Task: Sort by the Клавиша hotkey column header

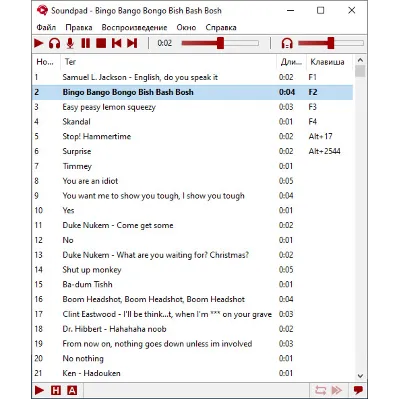Action: pos(329,62)
